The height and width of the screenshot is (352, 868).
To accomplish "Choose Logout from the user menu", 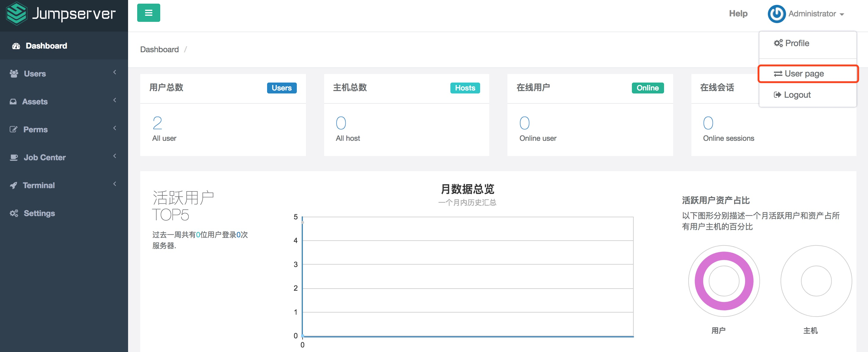I will [x=808, y=95].
